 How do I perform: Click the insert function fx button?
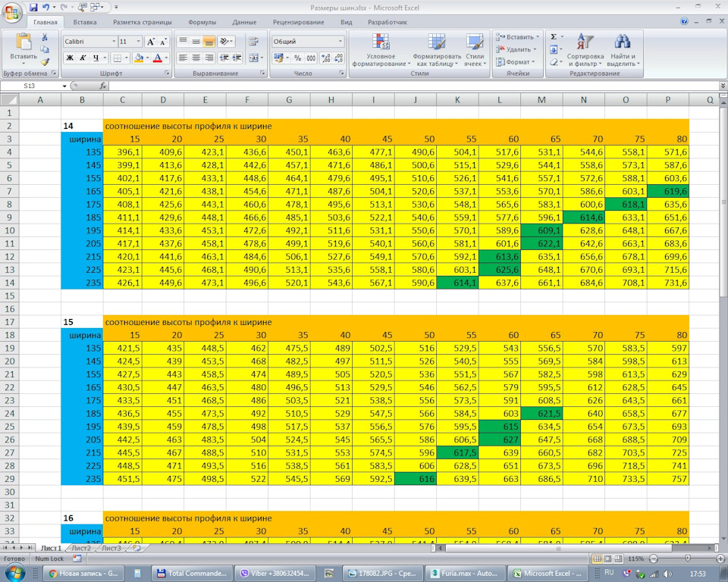[103, 86]
